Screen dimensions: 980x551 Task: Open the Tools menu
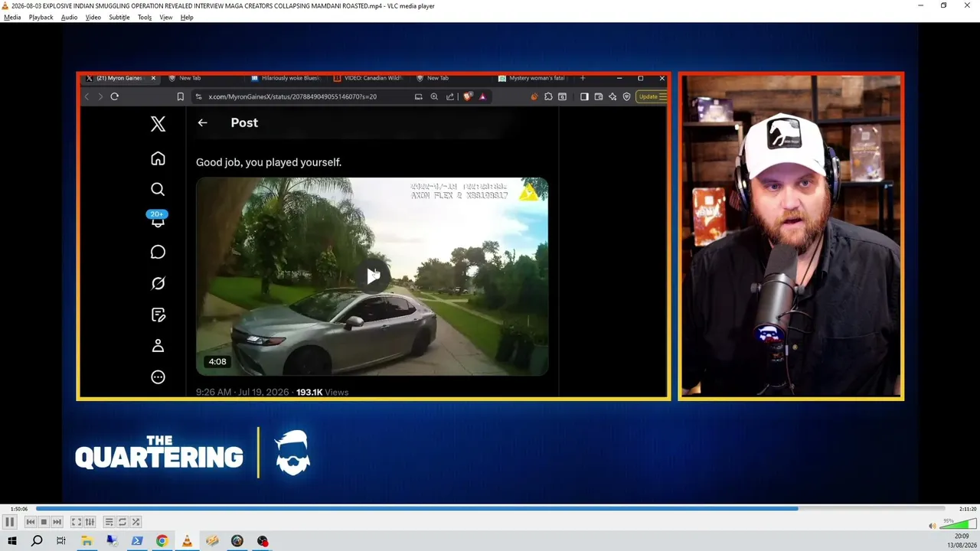(x=145, y=17)
